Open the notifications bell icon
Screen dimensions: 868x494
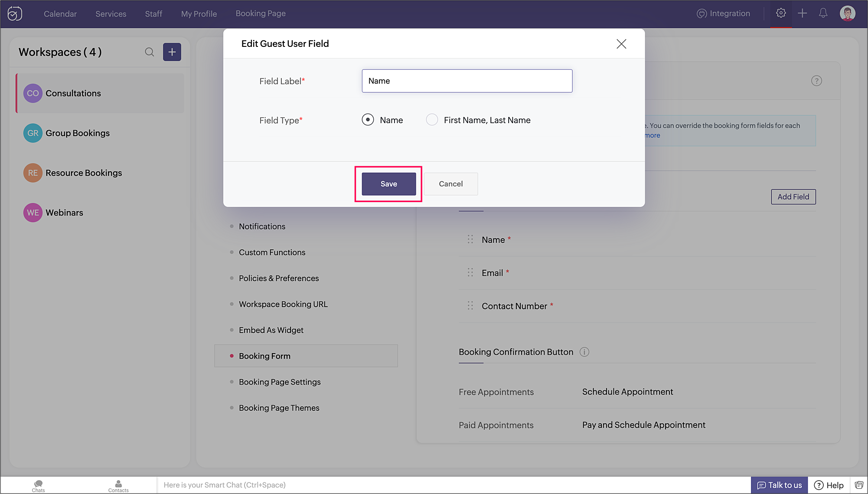823,13
